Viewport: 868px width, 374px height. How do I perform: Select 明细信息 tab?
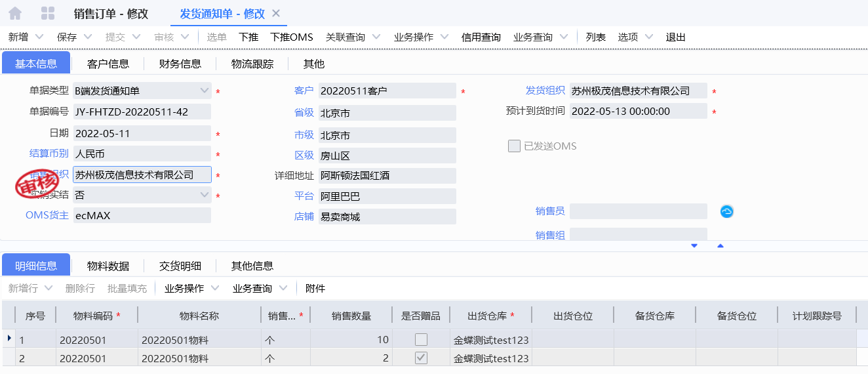point(36,266)
